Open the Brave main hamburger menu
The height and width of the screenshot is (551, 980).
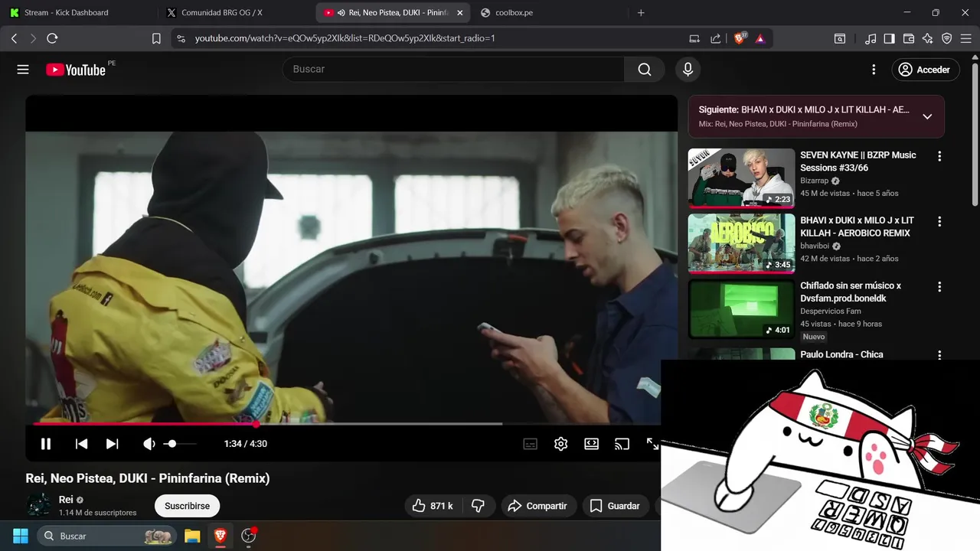coord(965,38)
